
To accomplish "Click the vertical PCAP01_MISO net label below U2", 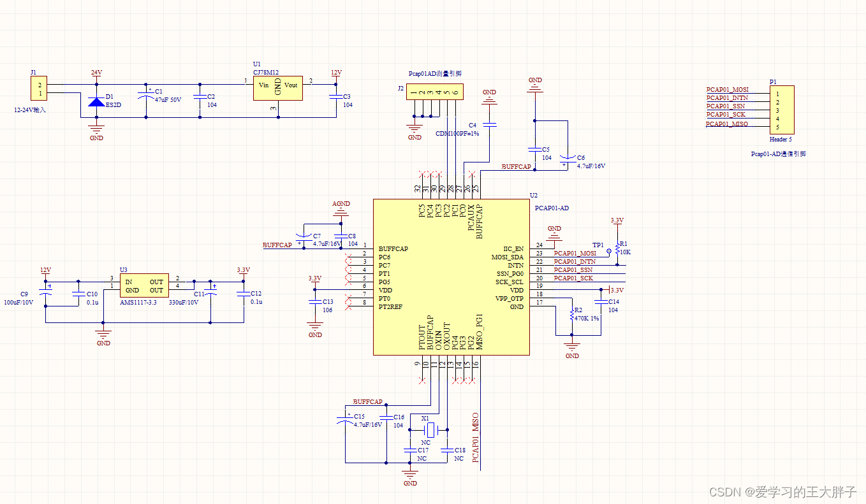I will [x=474, y=437].
